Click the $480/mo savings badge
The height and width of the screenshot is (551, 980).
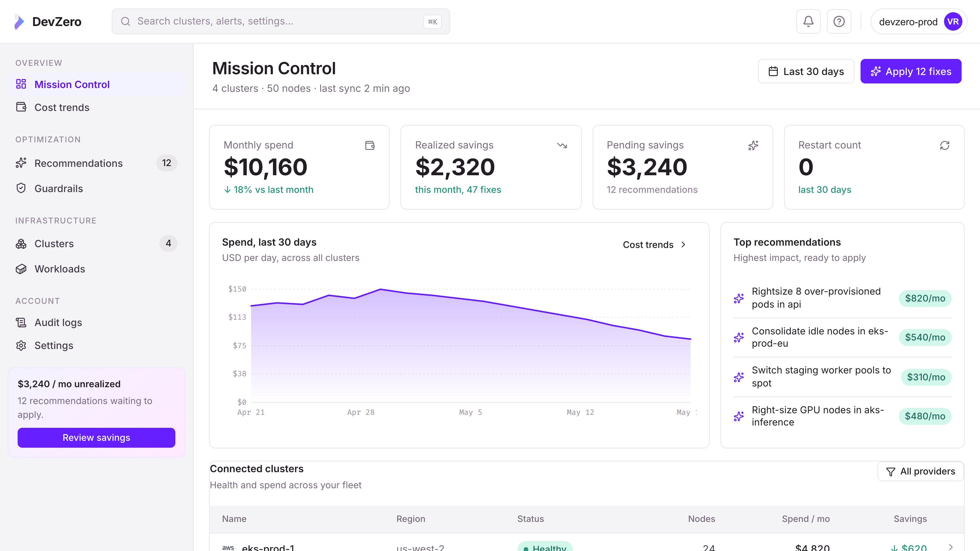pyautogui.click(x=925, y=416)
